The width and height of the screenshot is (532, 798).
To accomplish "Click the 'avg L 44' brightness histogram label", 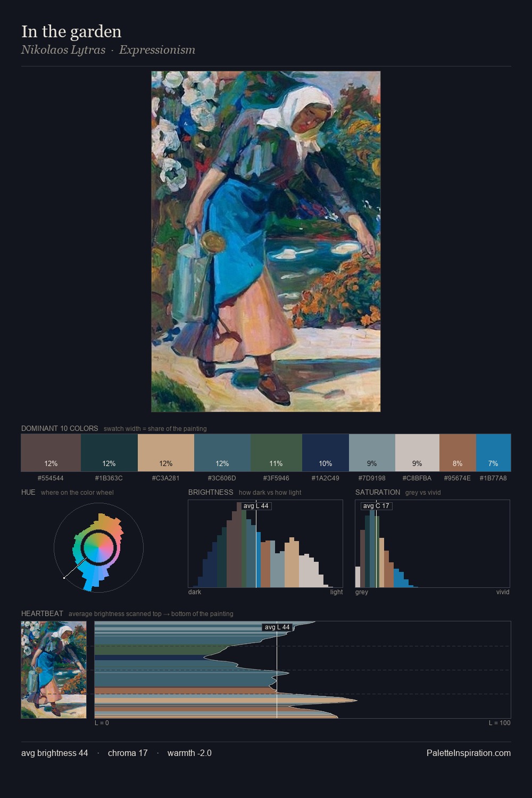I will [256, 506].
